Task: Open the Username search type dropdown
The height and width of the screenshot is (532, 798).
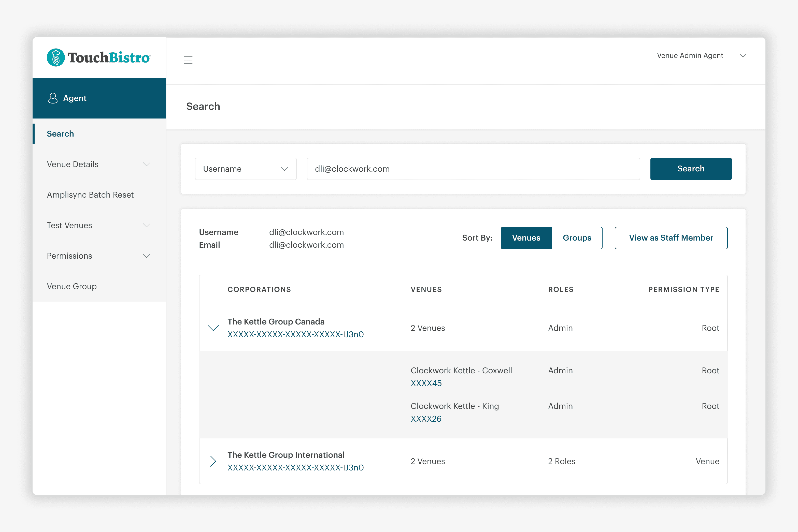Action: (x=245, y=169)
